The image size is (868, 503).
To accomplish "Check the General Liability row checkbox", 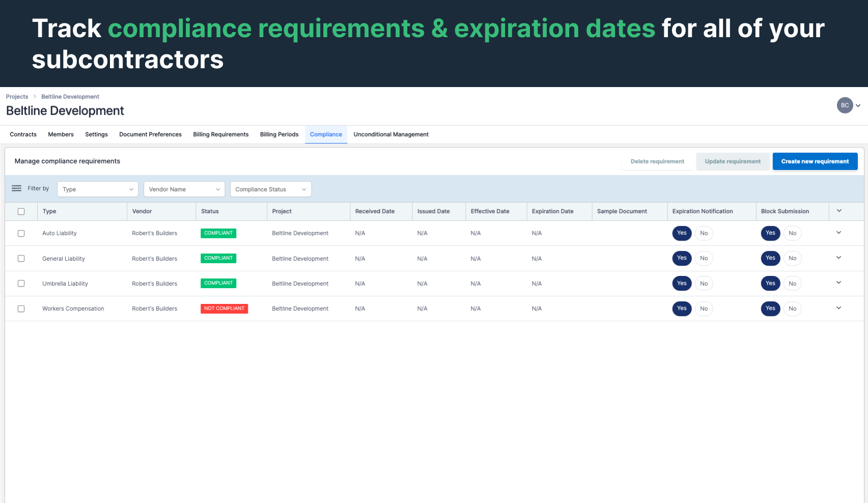I will coord(21,259).
